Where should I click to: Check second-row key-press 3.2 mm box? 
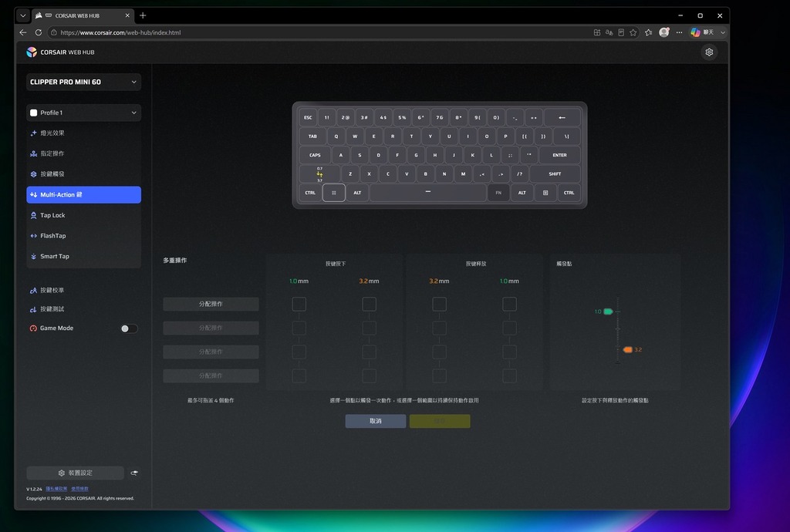(x=369, y=328)
